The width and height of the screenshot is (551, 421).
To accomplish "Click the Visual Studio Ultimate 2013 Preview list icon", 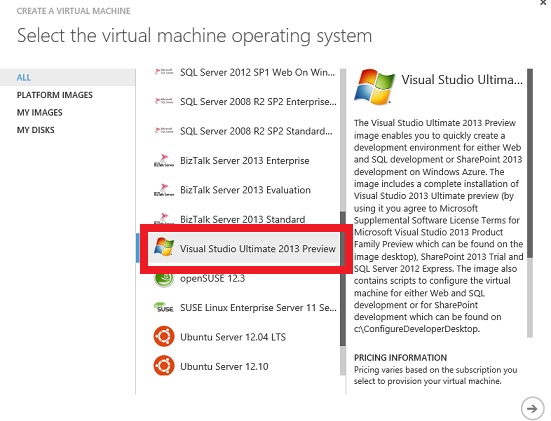I will pos(164,246).
